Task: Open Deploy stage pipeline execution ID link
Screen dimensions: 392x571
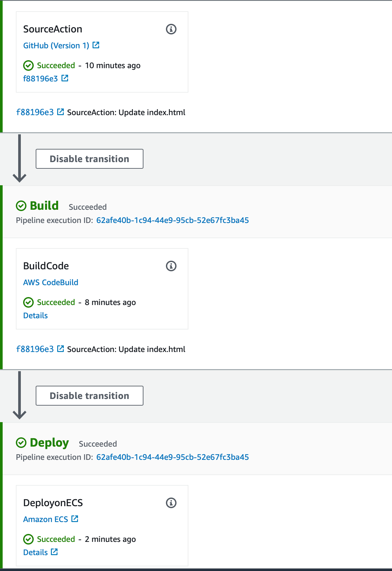Action: click(172, 457)
